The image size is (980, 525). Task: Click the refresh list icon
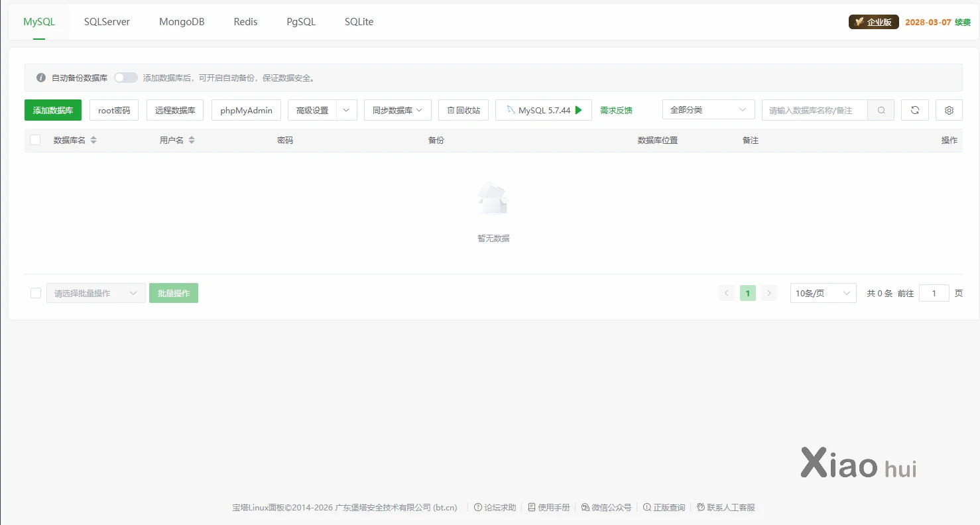[914, 110]
